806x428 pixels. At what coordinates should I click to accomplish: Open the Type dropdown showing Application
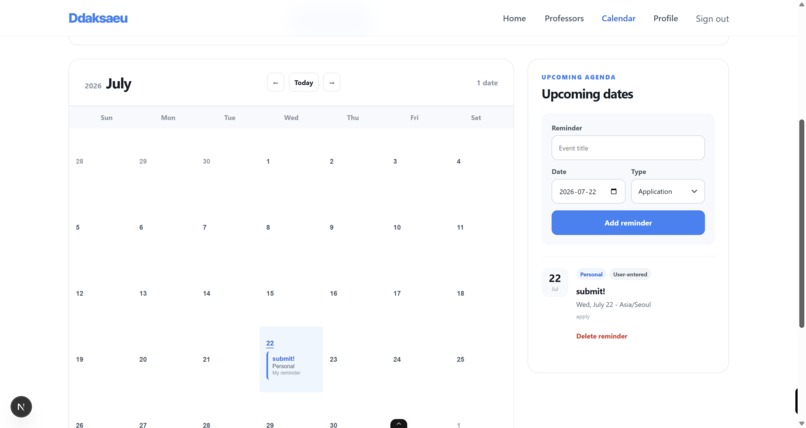click(x=668, y=192)
